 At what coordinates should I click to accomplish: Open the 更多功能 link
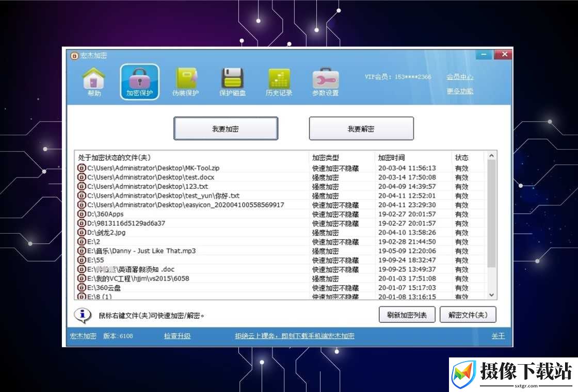460,91
